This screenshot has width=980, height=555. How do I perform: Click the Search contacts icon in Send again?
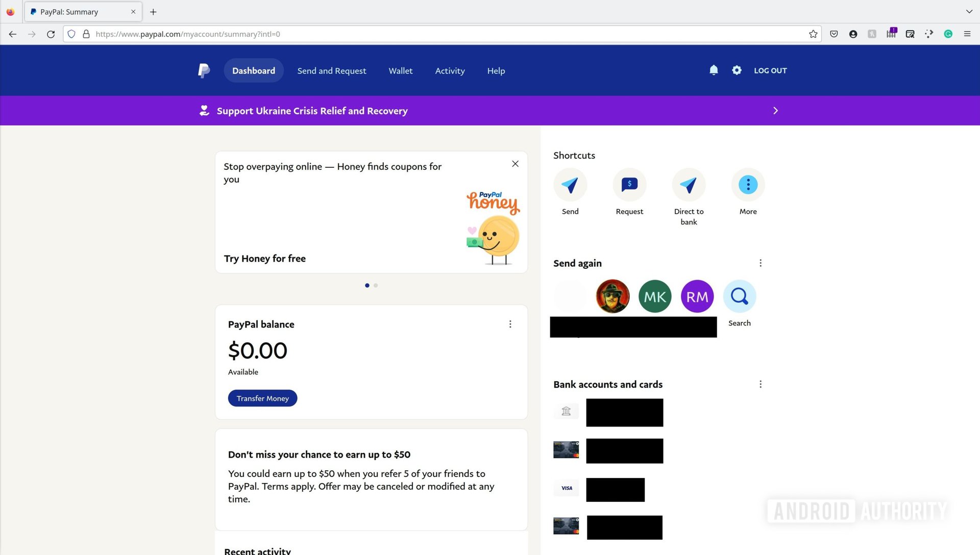pos(739,296)
